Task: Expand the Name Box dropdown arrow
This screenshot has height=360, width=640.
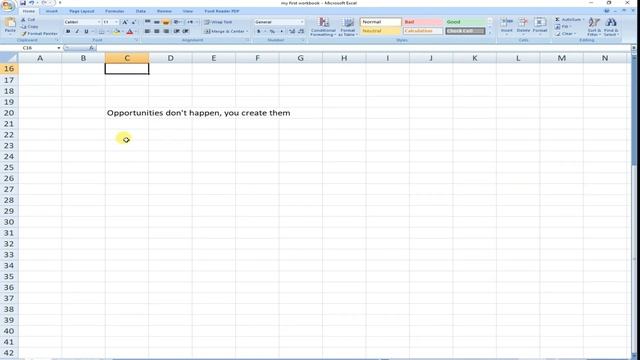Action: pyautogui.click(x=59, y=48)
